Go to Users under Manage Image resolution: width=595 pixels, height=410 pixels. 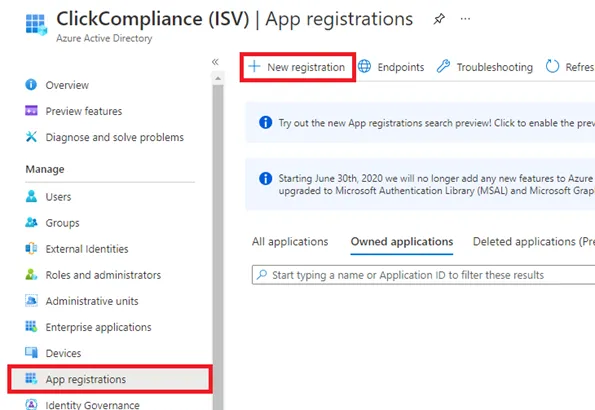click(58, 197)
